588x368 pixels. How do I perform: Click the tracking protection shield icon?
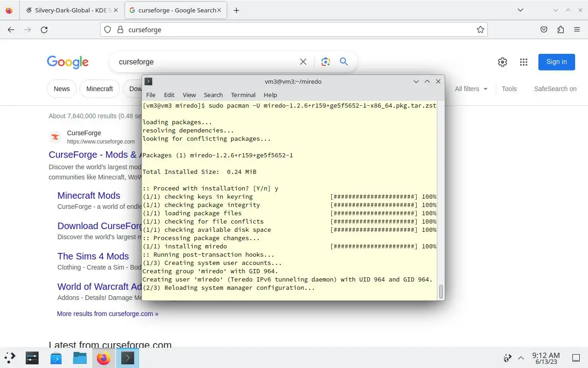107,29
